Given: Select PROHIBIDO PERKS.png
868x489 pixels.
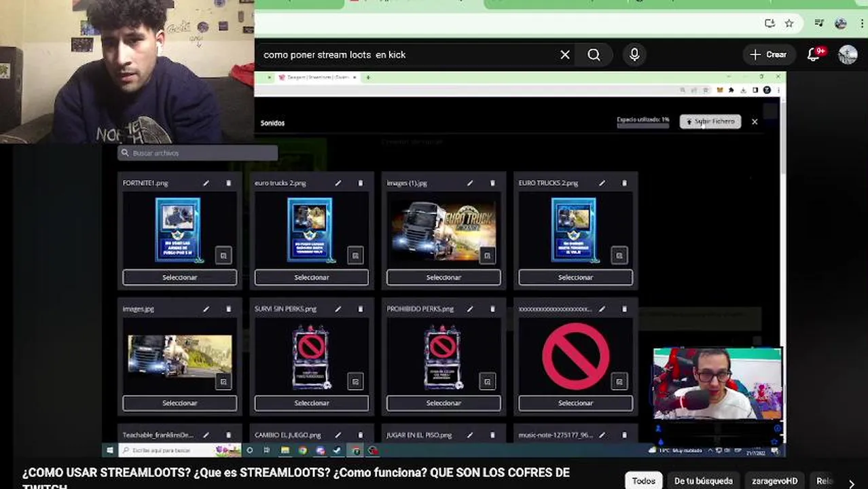Looking at the screenshot, I should click(444, 403).
